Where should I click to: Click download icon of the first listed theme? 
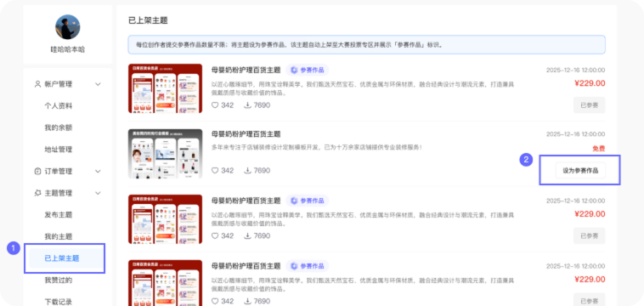[x=248, y=105]
